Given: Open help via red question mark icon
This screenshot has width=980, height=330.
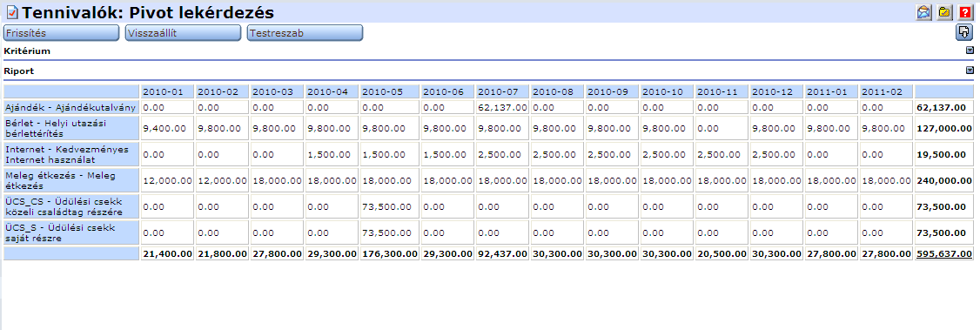Looking at the screenshot, I should click(x=965, y=12).
